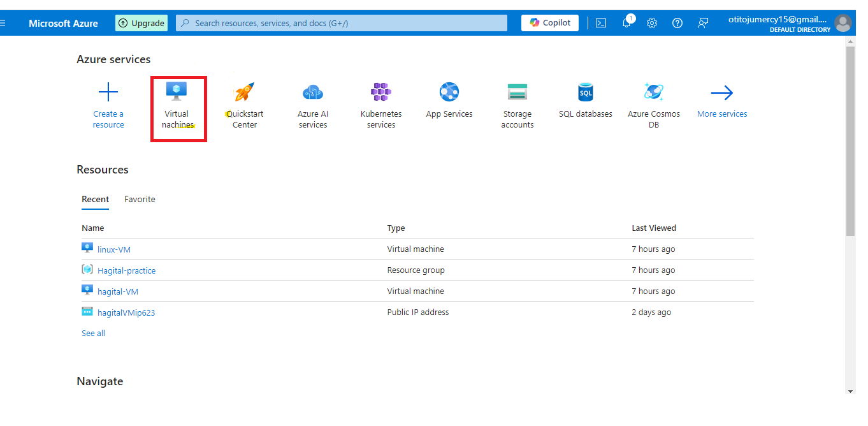
Task: Open SQL databases icon
Action: point(585,92)
